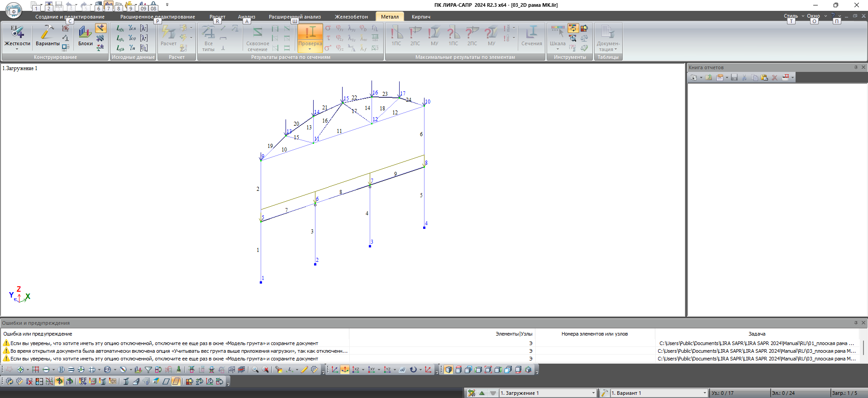Click the Стиль style menu button
This screenshot has height=398, width=868.
(x=791, y=16)
